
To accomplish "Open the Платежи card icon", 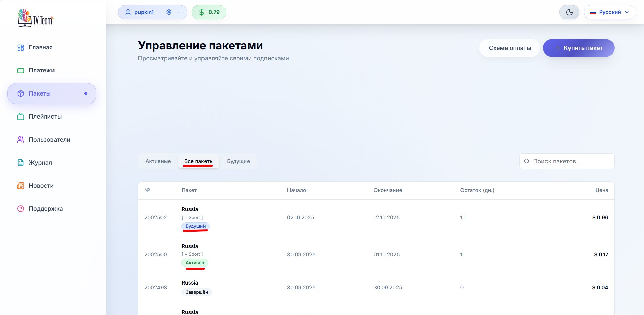I will 21,71.
